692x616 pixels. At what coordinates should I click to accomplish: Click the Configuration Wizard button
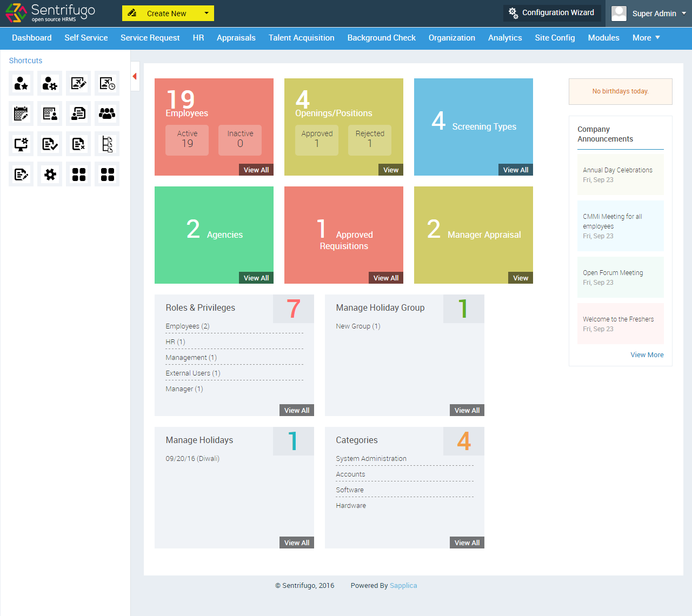(551, 13)
